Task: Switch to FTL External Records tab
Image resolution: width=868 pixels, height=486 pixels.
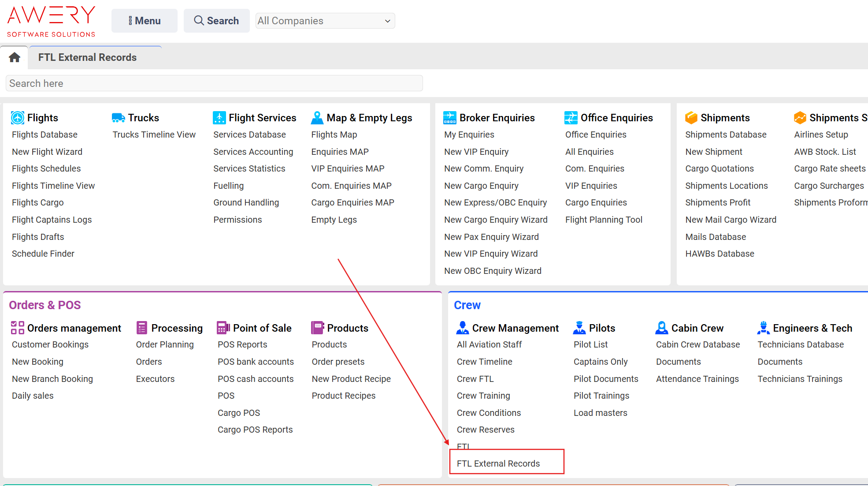Action: [87, 57]
